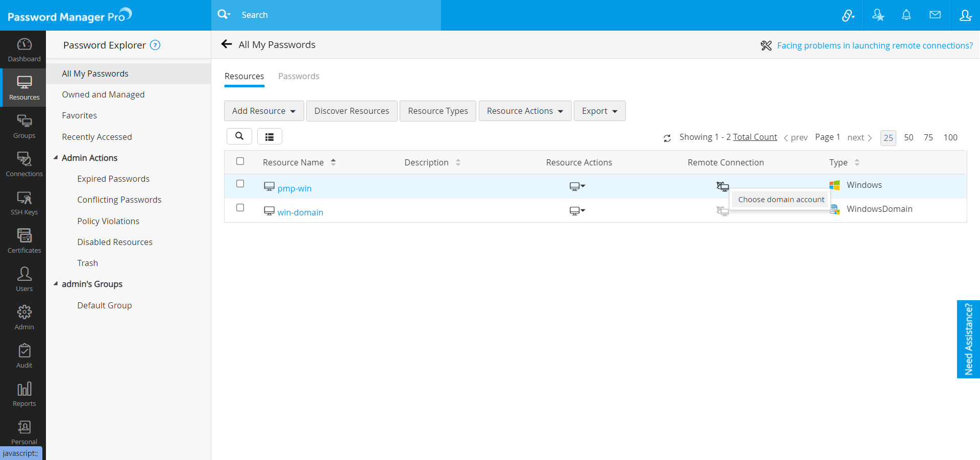Click the Discover Resources button
Viewport: 980px width, 460px height.
point(352,111)
